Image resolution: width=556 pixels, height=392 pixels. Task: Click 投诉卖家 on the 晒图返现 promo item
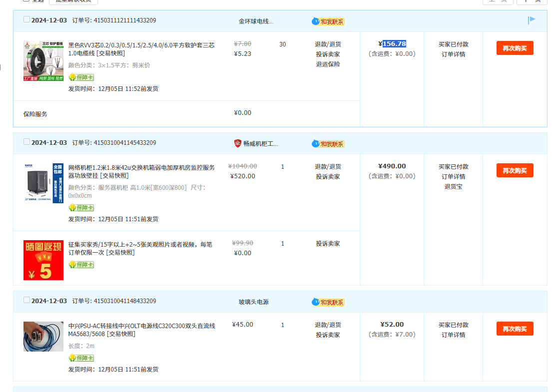coord(328,244)
